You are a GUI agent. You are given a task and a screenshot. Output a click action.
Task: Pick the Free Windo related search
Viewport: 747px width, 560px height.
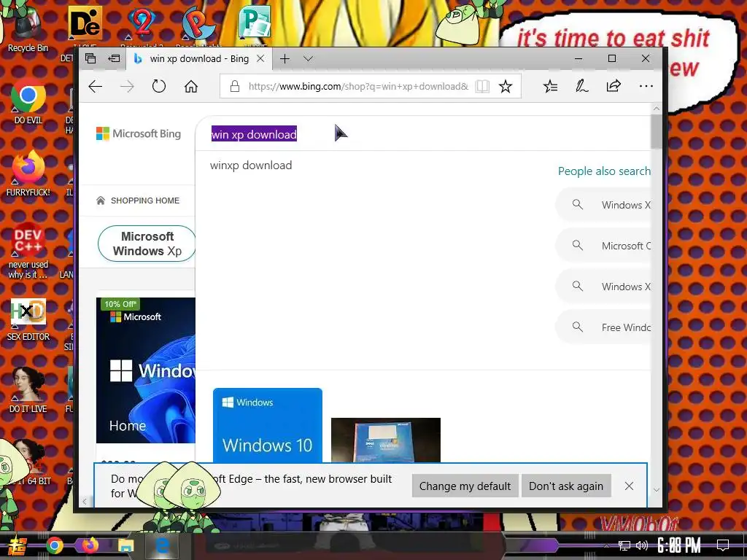(x=603, y=327)
